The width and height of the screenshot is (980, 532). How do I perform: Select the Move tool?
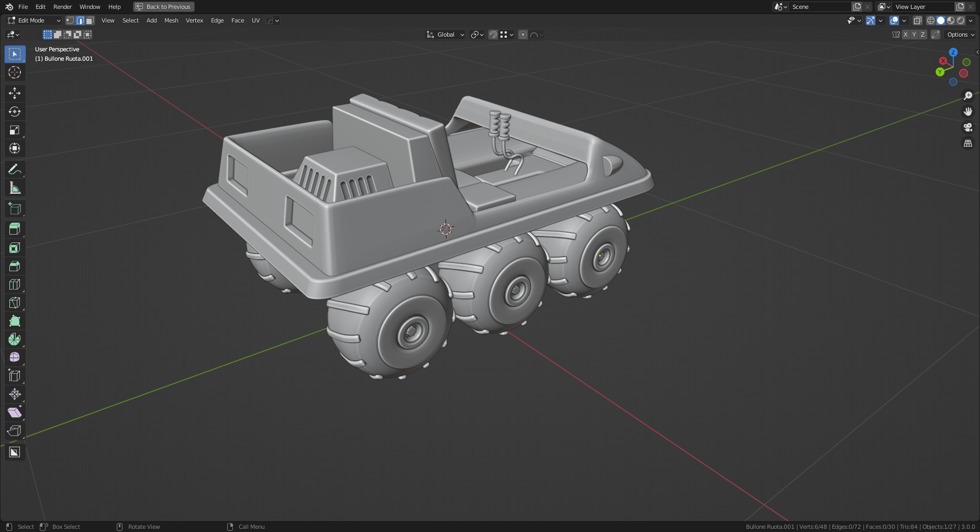click(15, 93)
